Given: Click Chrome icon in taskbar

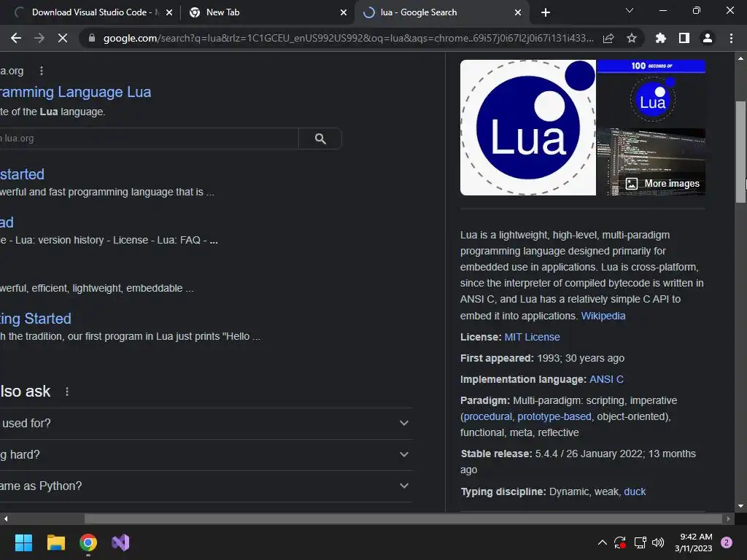Looking at the screenshot, I should tap(88, 542).
